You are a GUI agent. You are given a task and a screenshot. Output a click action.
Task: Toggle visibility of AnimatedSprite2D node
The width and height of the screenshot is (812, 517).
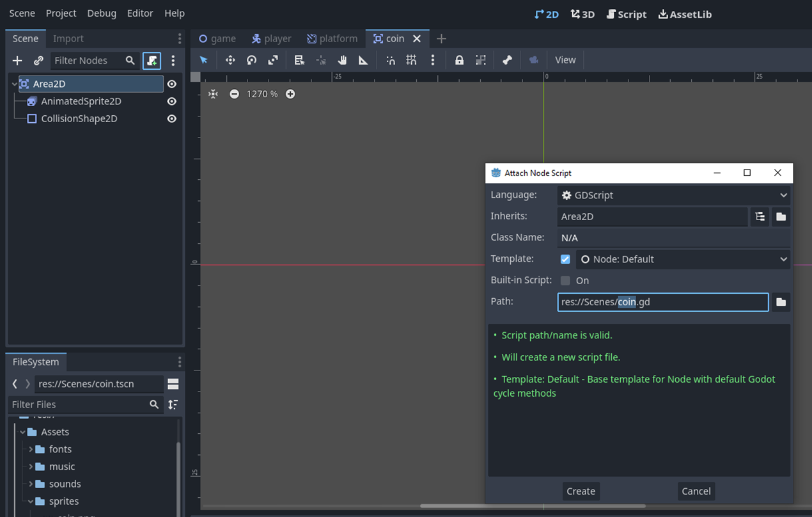[171, 101]
